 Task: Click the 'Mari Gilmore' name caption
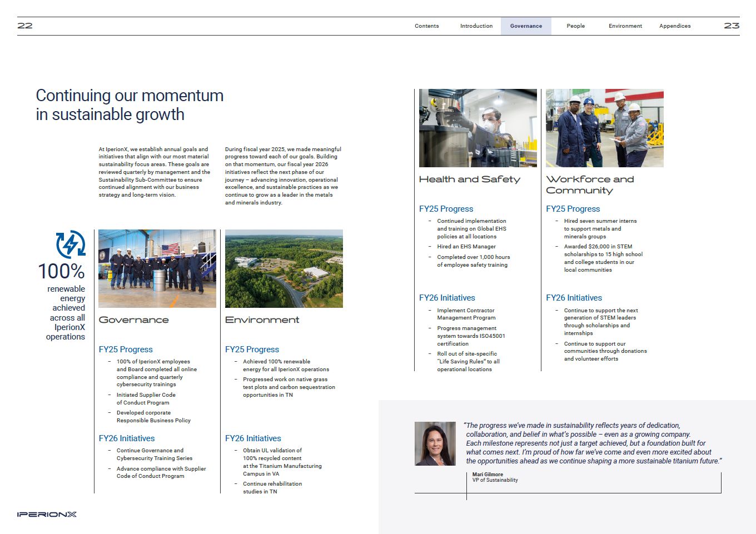(x=488, y=475)
